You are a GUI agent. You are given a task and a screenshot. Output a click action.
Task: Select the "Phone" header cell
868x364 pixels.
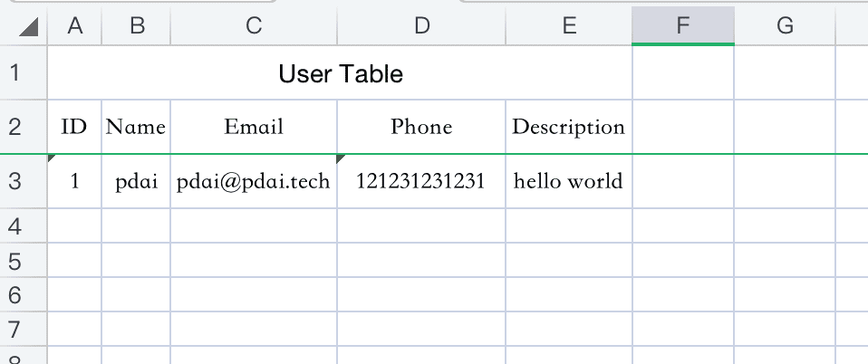click(x=421, y=127)
